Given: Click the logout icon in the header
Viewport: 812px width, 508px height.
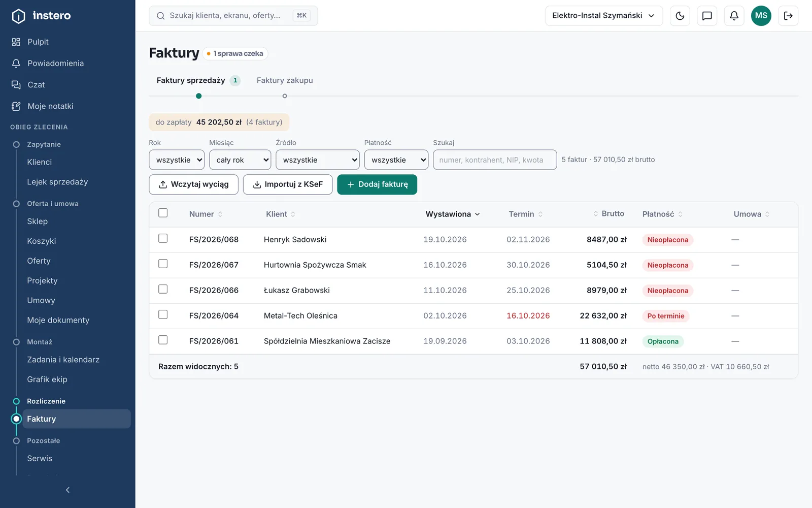Looking at the screenshot, I should pyautogui.click(x=788, y=16).
